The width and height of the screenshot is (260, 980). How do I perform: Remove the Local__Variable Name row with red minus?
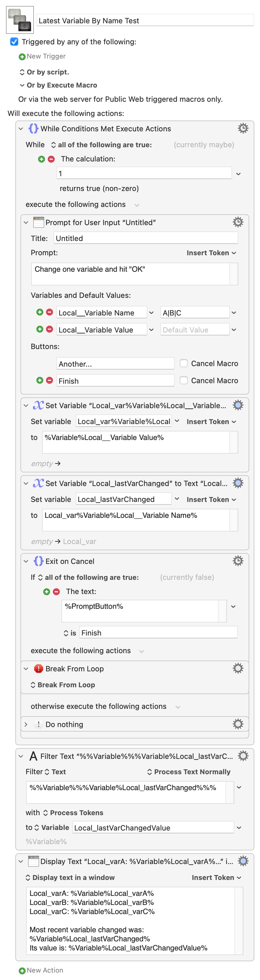(x=49, y=312)
